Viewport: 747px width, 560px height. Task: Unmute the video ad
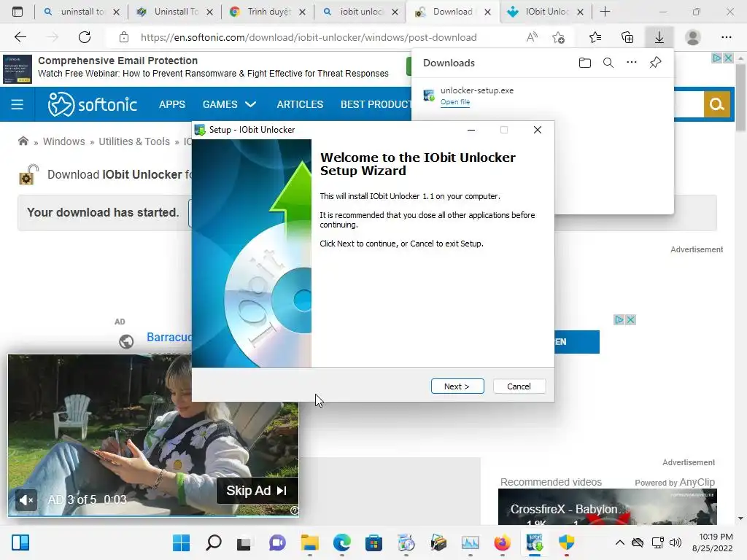tap(26, 500)
